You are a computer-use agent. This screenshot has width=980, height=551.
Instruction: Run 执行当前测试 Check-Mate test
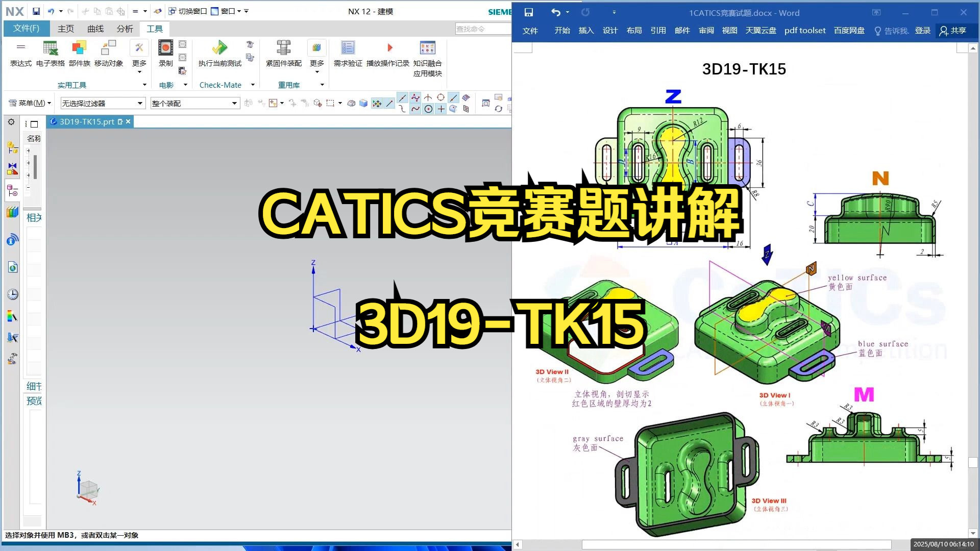pos(220,54)
